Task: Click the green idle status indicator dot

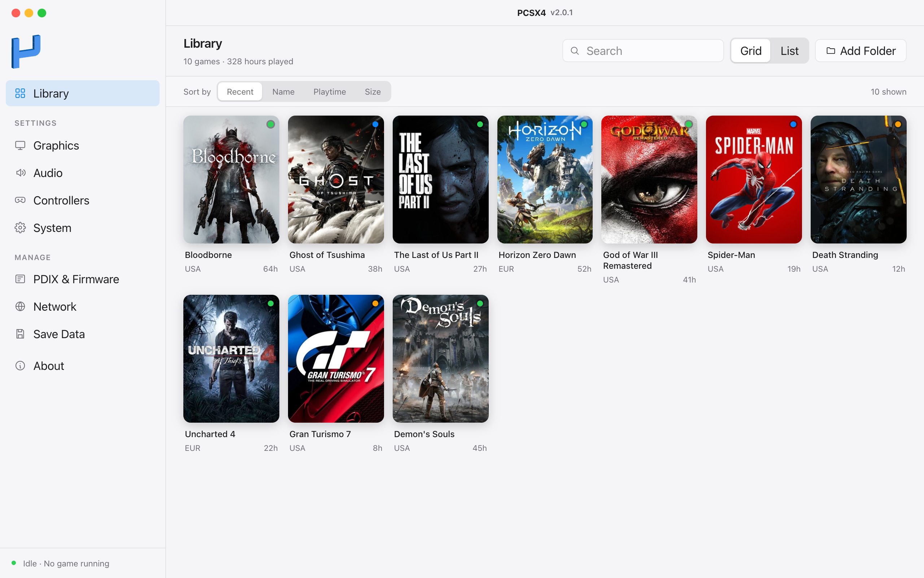Action: coord(14,563)
